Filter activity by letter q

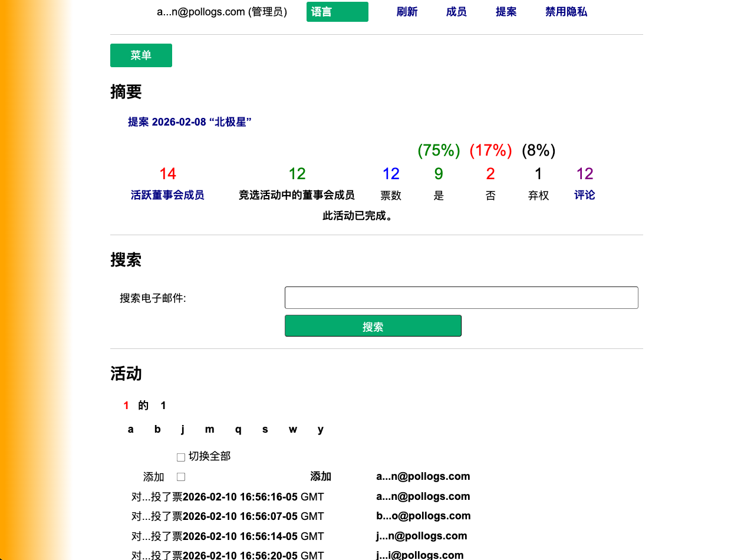click(x=238, y=429)
